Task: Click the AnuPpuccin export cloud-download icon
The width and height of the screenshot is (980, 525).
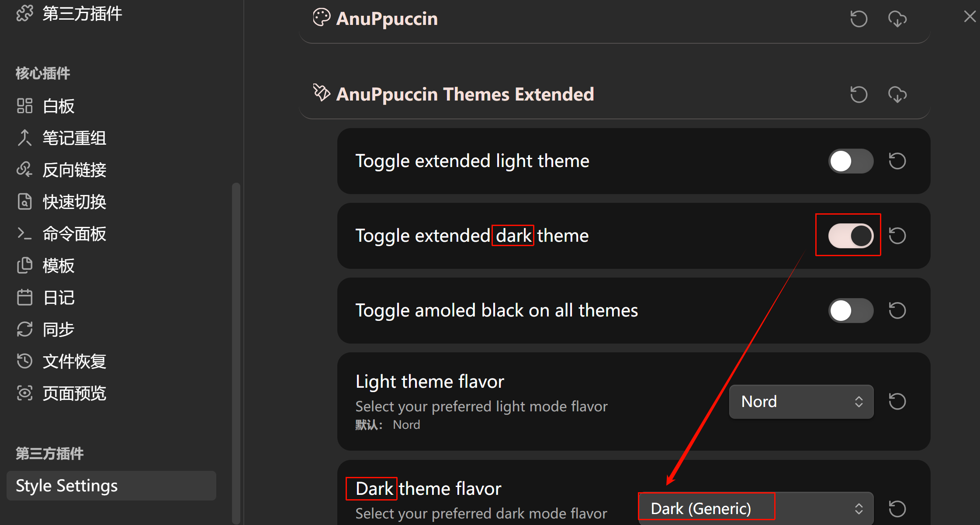Action: pos(897,19)
